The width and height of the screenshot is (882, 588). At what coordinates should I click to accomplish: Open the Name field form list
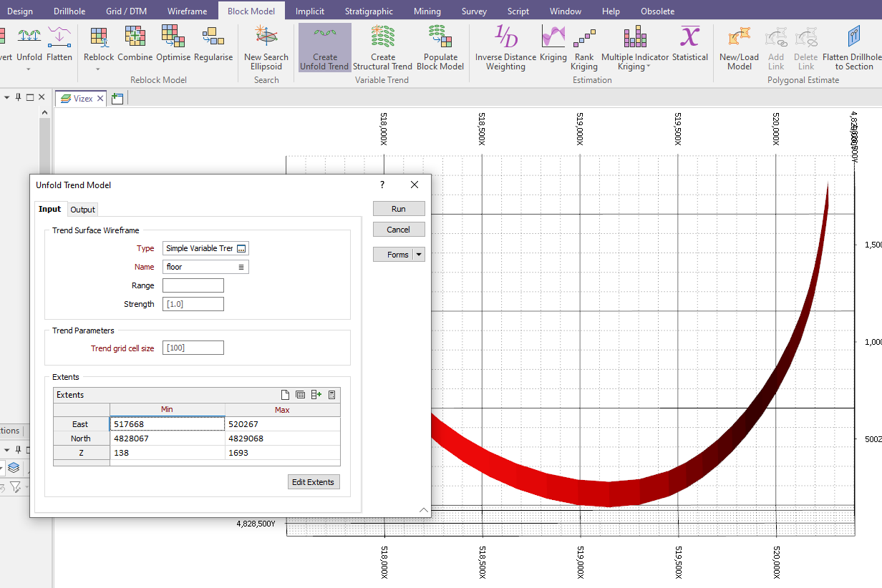coord(243,266)
